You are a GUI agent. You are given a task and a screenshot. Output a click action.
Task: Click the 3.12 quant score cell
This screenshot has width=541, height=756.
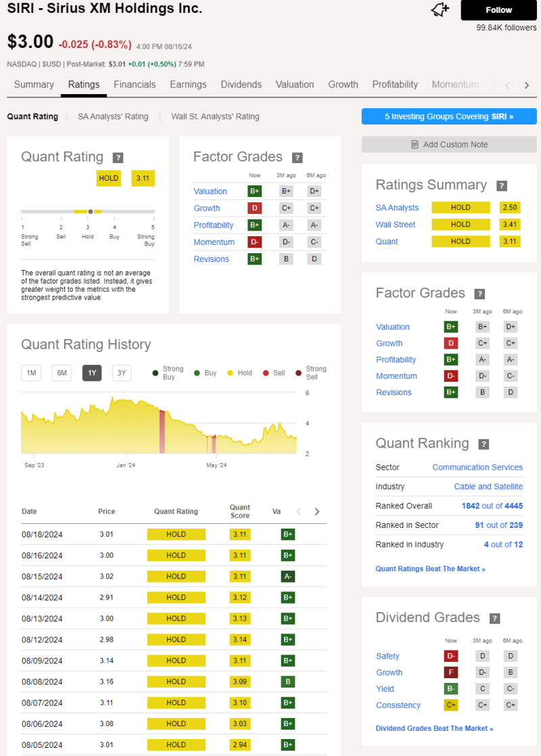tap(240, 598)
